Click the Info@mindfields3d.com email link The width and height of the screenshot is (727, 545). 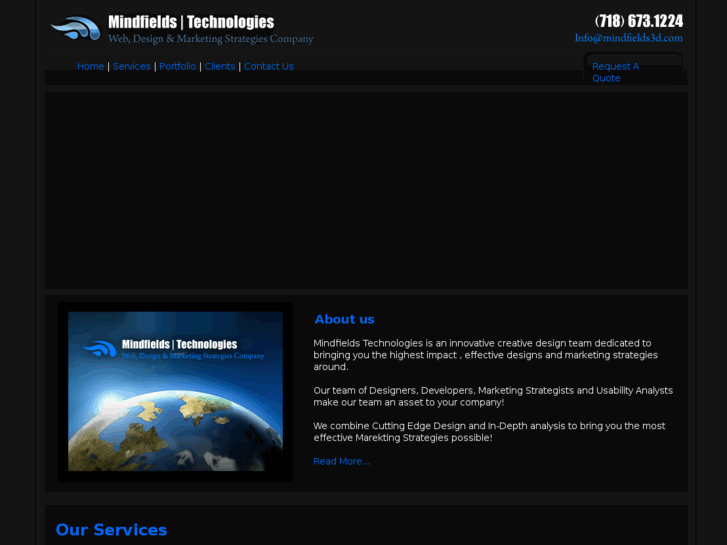pos(629,38)
